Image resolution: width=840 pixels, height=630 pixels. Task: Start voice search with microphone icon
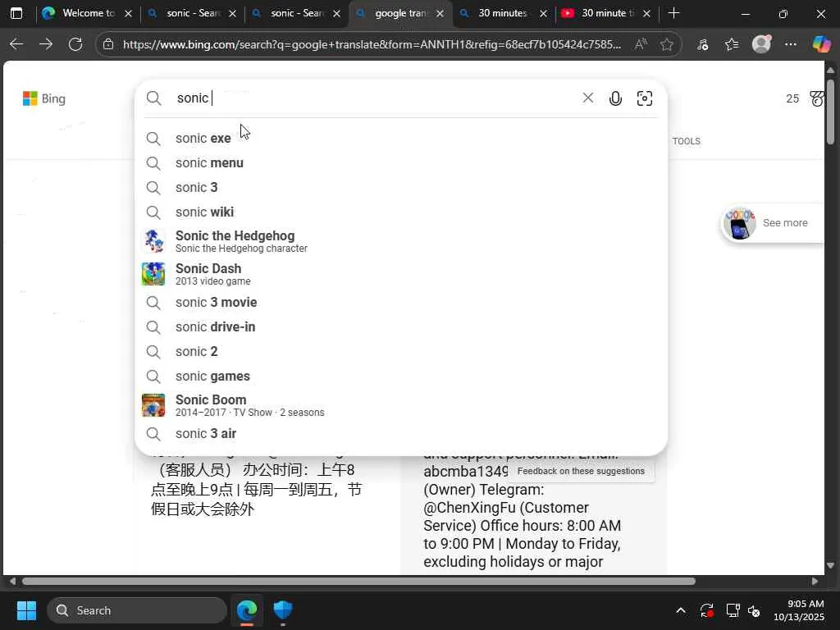coord(615,98)
